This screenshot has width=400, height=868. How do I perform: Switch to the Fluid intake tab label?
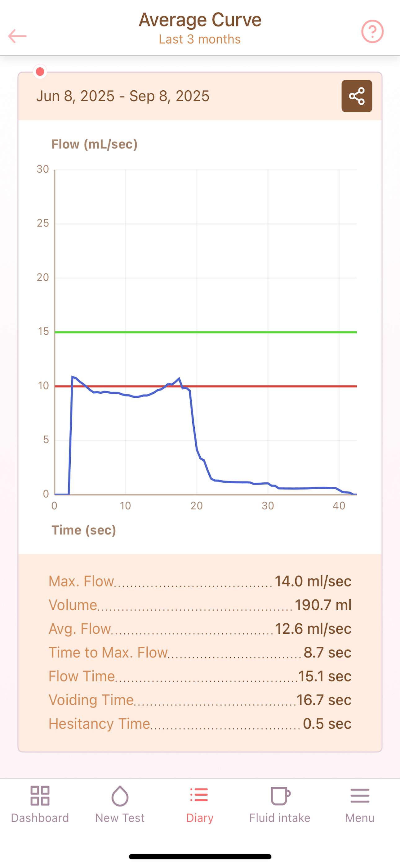coord(280,818)
